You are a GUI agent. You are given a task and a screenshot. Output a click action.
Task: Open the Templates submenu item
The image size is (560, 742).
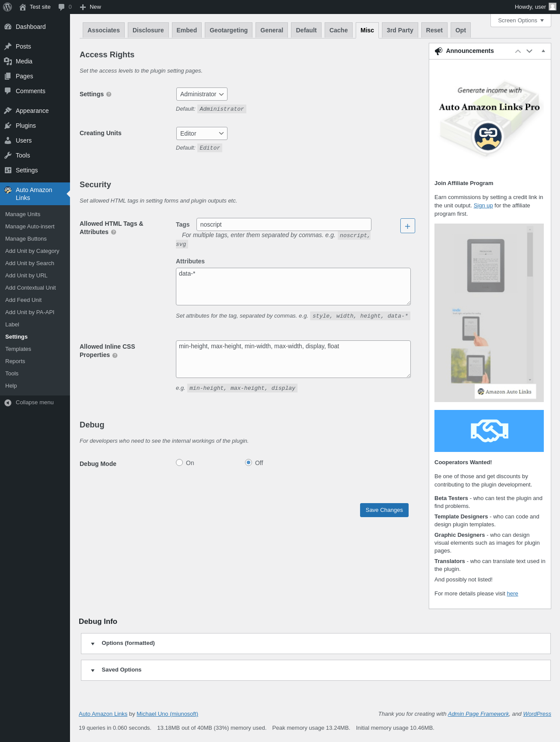[18, 349]
